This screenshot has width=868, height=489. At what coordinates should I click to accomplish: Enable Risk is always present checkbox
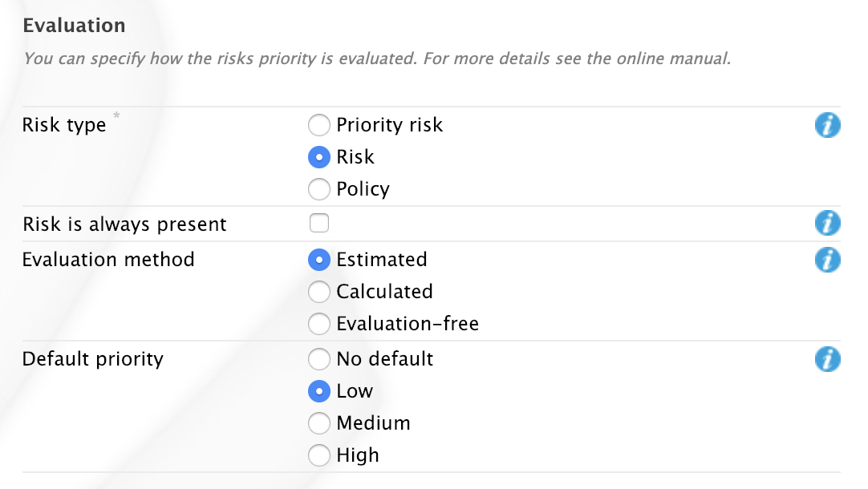point(319,224)
